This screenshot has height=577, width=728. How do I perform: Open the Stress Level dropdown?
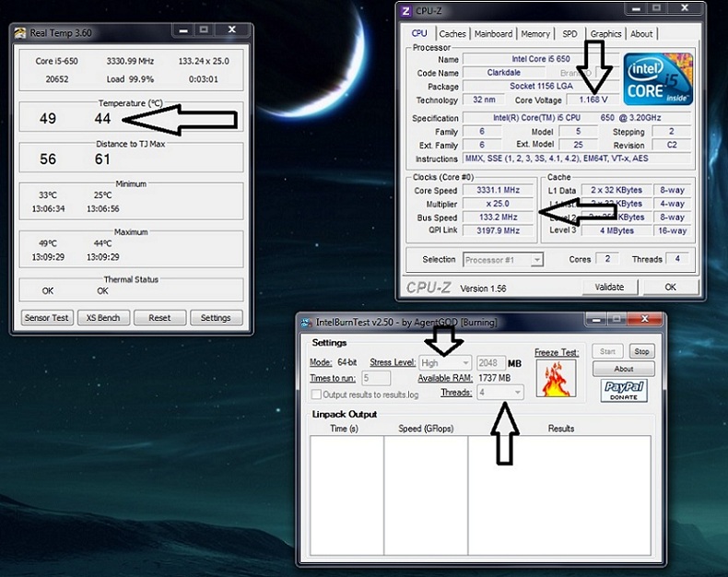pyautogui.click(x=445, y=363)
